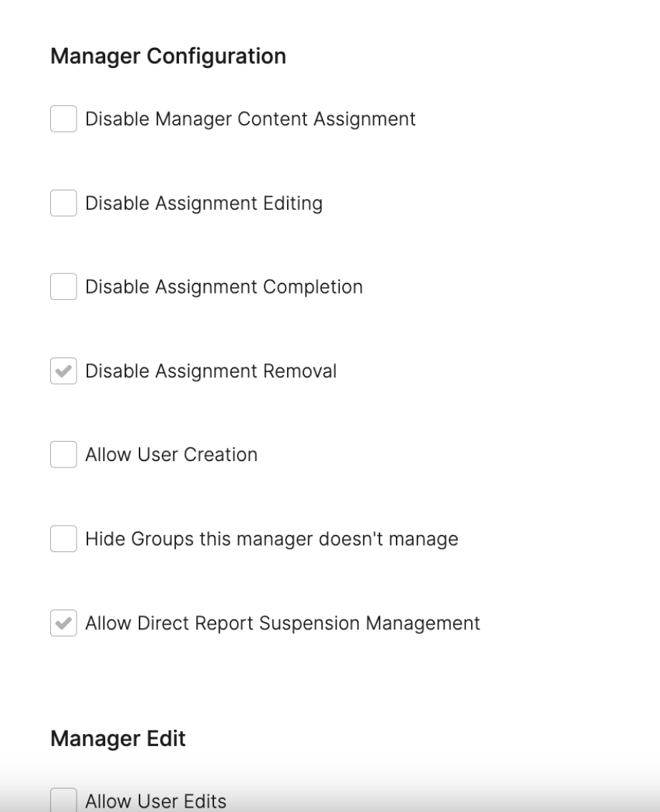The width and height of the screenshot is (660, 812).
Task: Click the Manager Configuration section heading
Action: click(168, 57)
